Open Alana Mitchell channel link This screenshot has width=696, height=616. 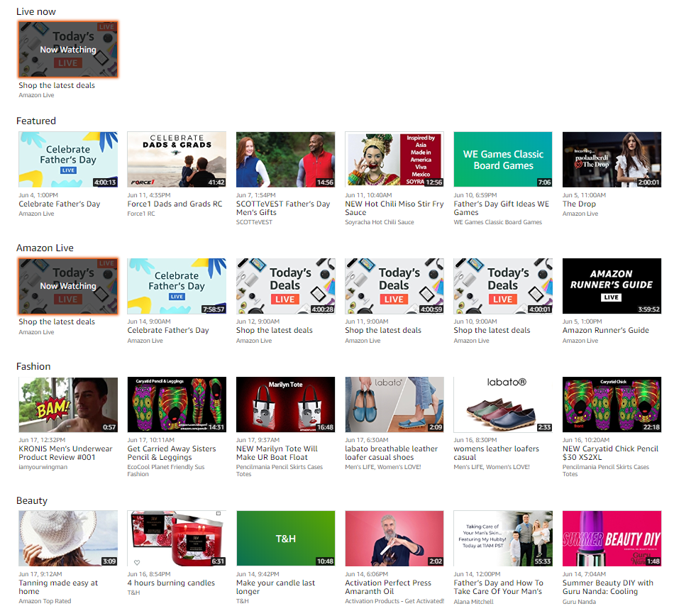(x=474, y=602)
